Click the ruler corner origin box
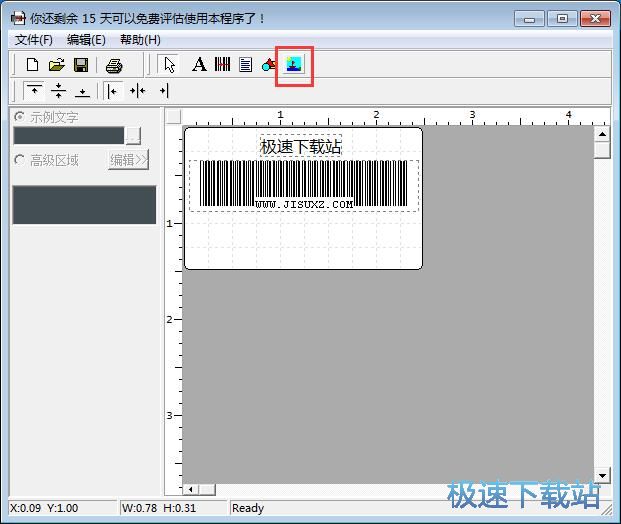The height and width of the screenshot is (524, 621). pyautogui.click(x=173, y=116)
